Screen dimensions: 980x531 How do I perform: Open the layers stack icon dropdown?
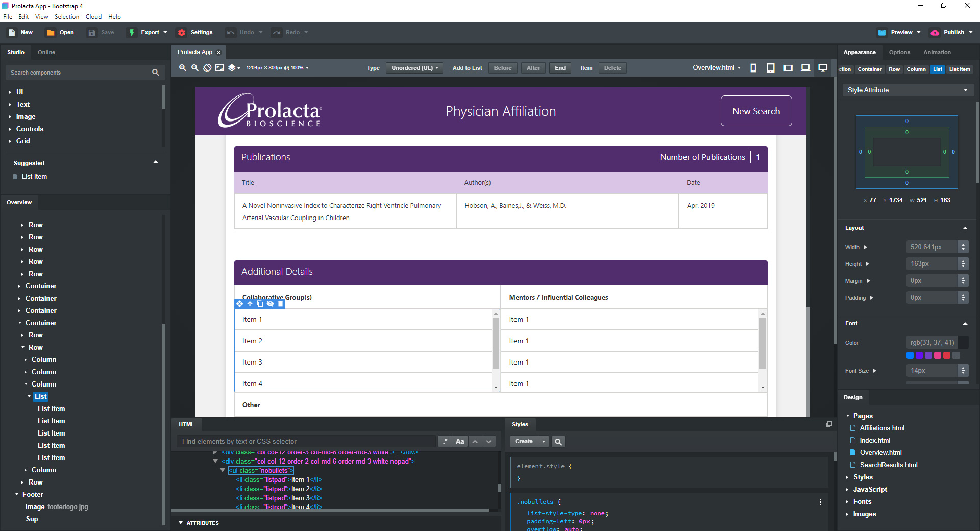[234, 68]
